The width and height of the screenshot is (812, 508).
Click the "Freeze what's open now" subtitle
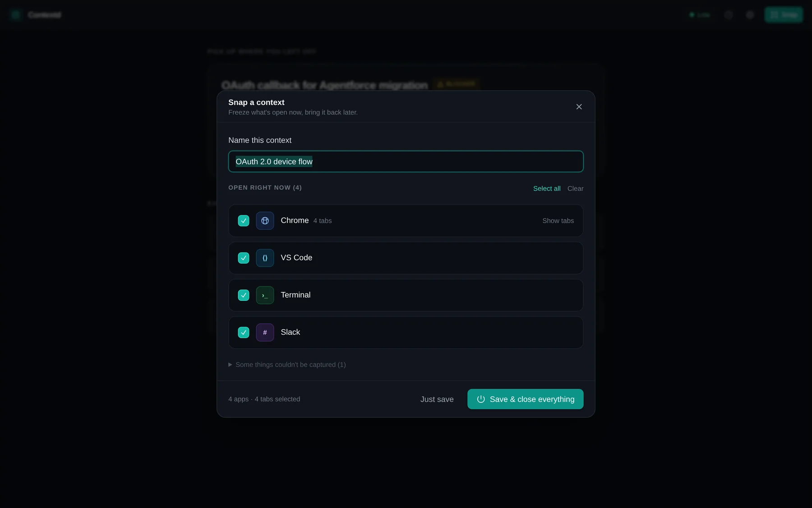tap(293, 112)
